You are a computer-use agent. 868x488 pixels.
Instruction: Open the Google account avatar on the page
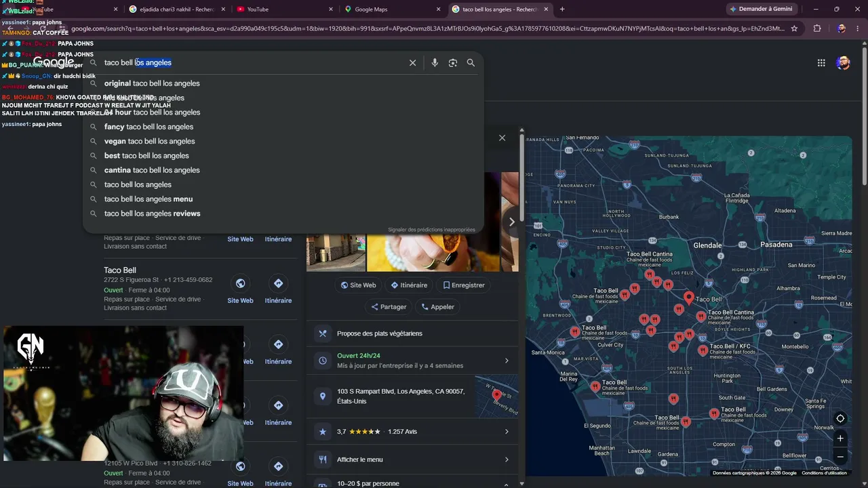(x=843, y=62)
